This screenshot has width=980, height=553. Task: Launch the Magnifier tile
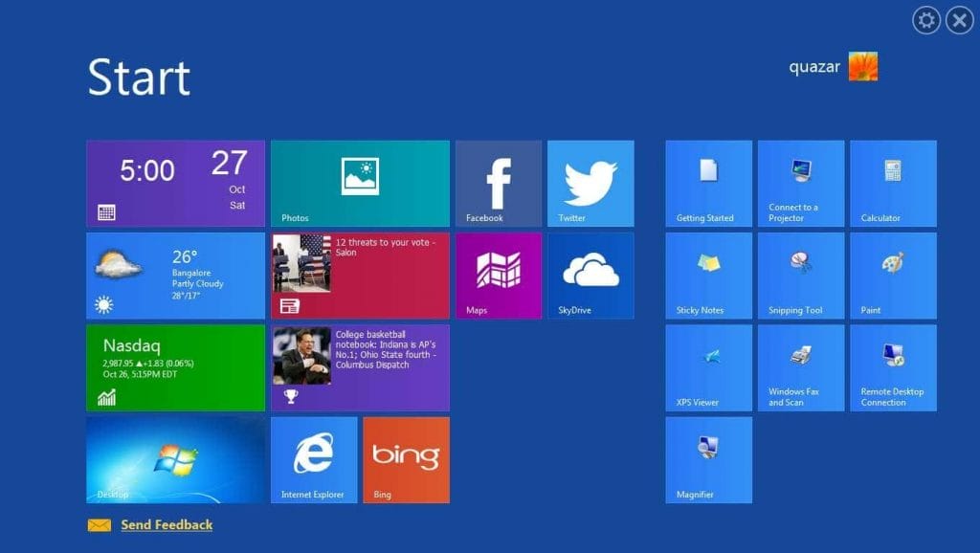click(x=708, y=459)
